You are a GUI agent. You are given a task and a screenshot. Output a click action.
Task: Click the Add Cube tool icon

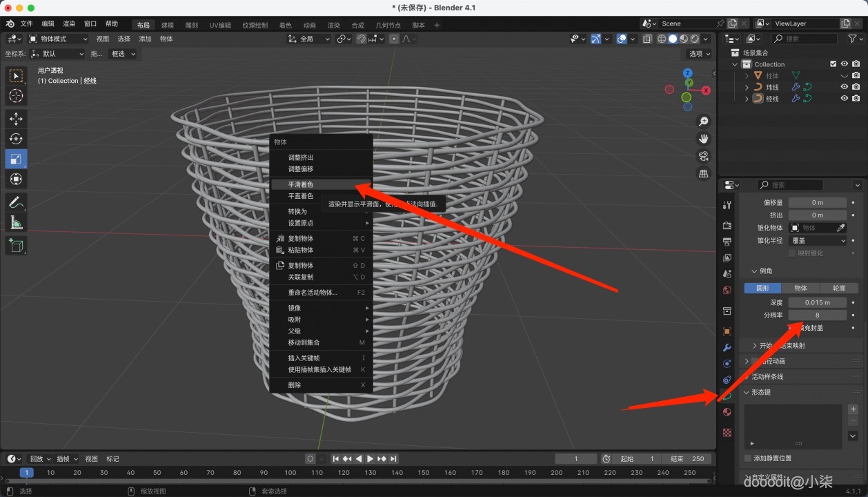[16, 245]
